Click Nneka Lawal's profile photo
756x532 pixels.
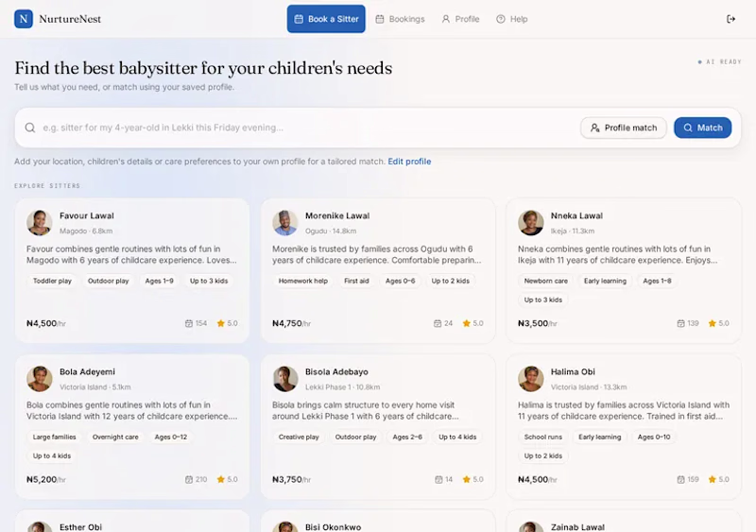click(531, 222)
